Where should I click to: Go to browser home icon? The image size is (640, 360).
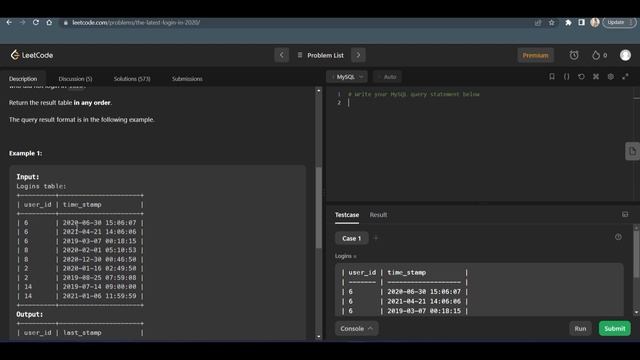click(49, 22)
